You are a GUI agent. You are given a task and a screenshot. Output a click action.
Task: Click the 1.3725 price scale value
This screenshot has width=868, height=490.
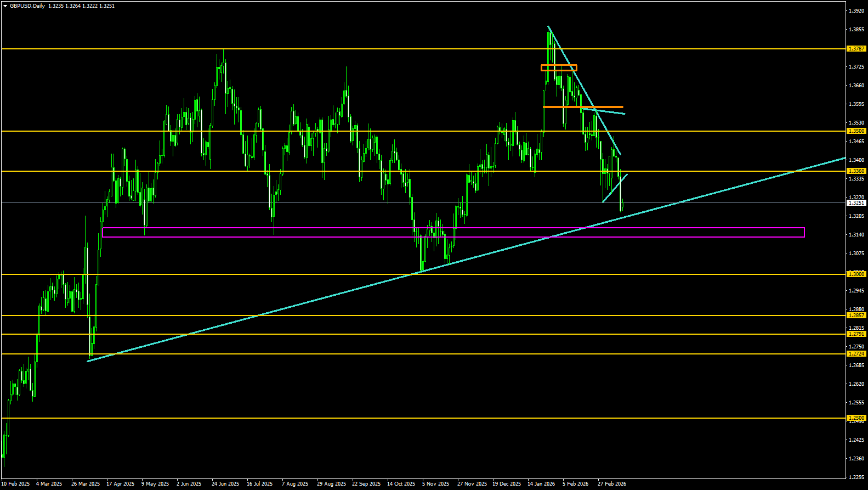click(x=856, y=67)
